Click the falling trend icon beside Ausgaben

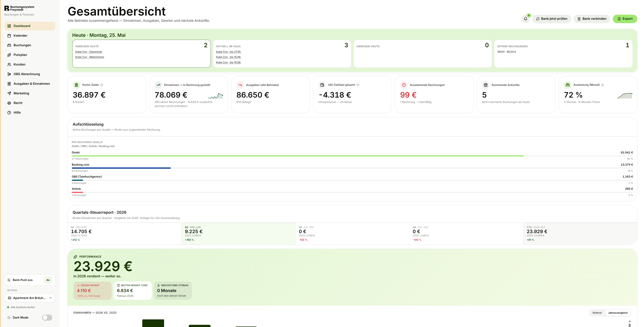tap(240, 85)
